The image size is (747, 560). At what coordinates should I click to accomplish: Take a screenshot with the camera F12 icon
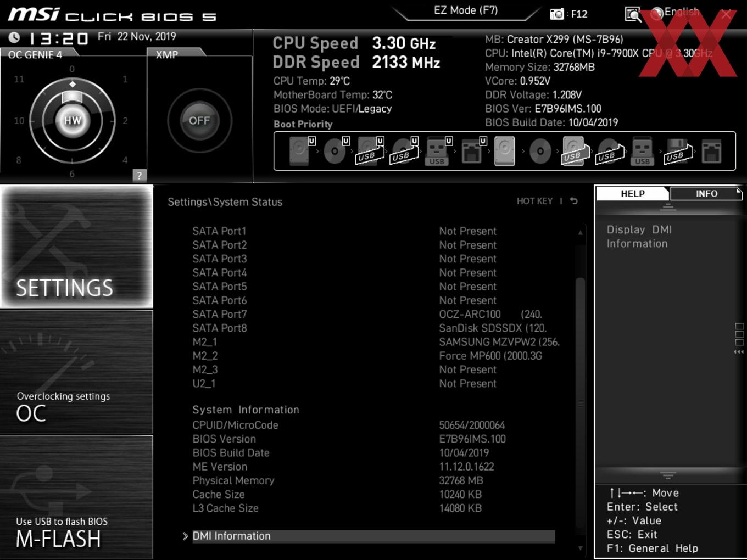(x=557, y=14)
